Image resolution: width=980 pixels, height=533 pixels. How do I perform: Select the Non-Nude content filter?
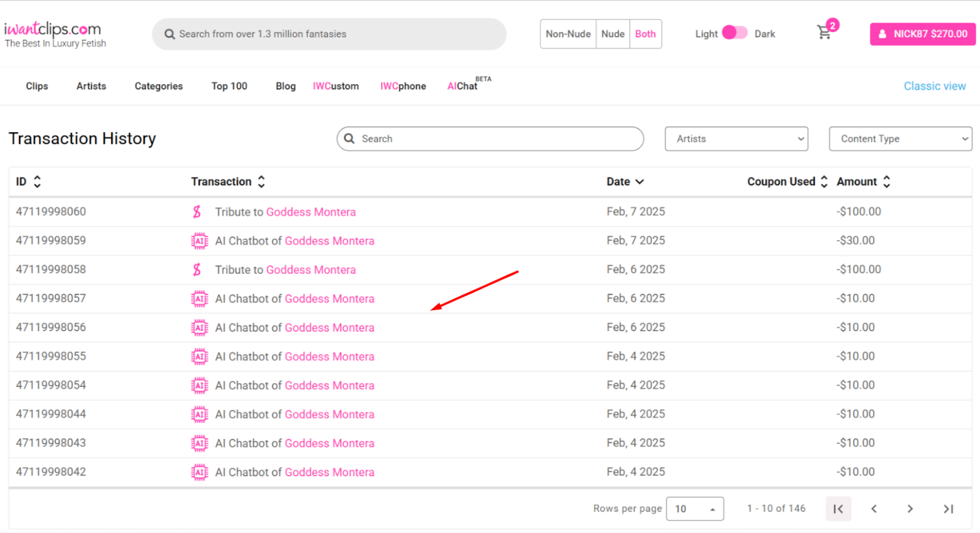pyautogui.click(x=568, y=34)
